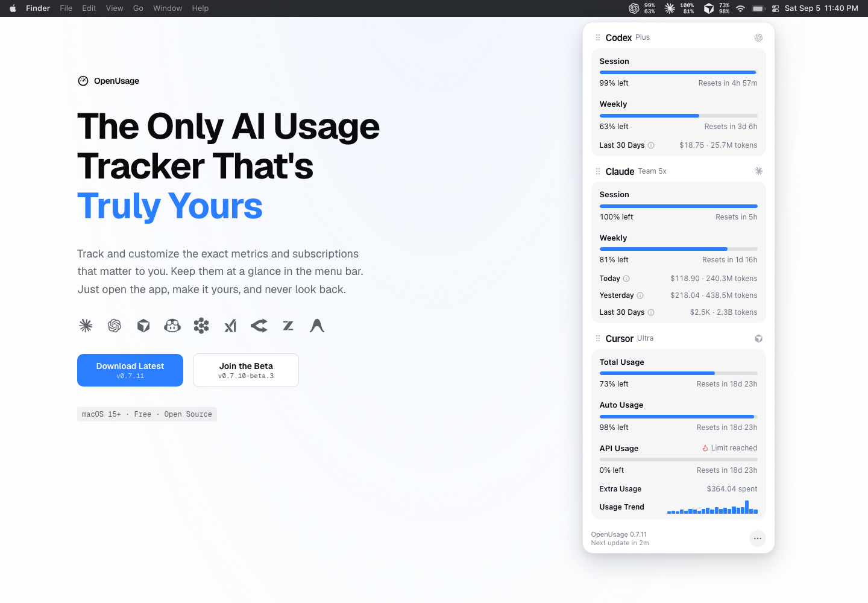Click the flame icon beside Limit reached
The width and height of the screenshot is (868, 603).
tap(705, 448)
